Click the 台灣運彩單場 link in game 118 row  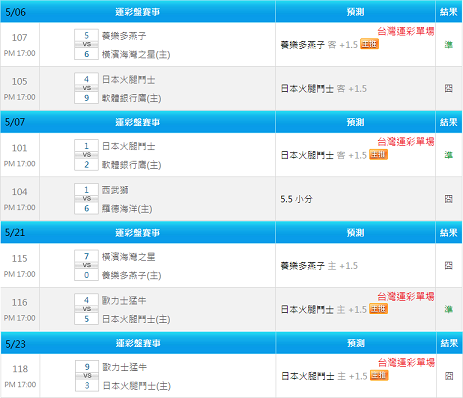pos(406,362)
